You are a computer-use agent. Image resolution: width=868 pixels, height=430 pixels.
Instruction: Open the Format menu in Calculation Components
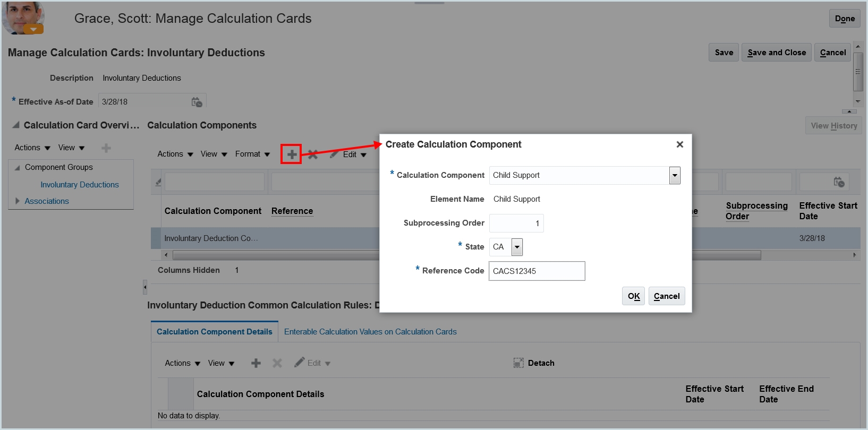click(x=252, y=154)
